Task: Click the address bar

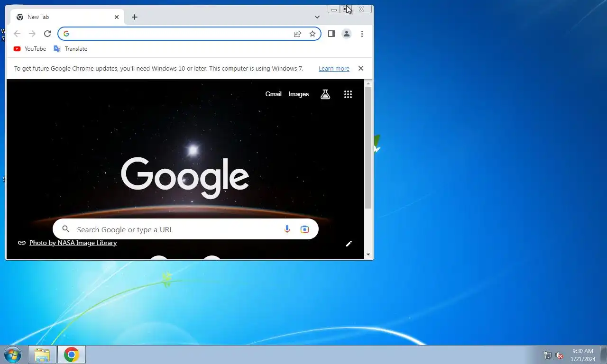Action: 190,34
